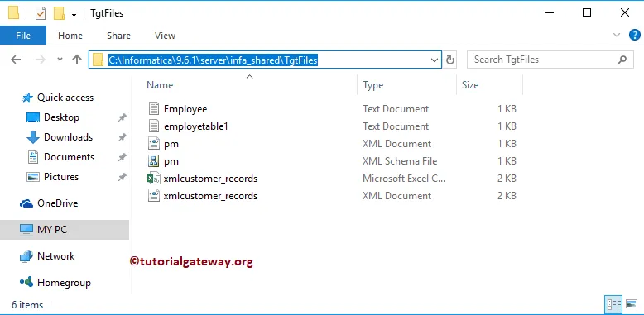Select Homegroup in navigation pane
This screenshot has height=315, width=644.
pyautogui.click(x=64, y=283)
